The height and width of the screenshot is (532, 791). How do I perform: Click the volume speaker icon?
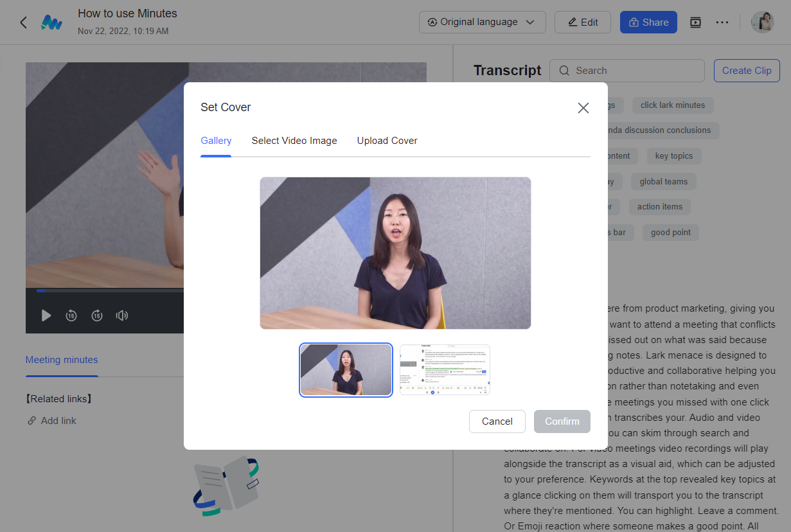(x=121, y=315)
